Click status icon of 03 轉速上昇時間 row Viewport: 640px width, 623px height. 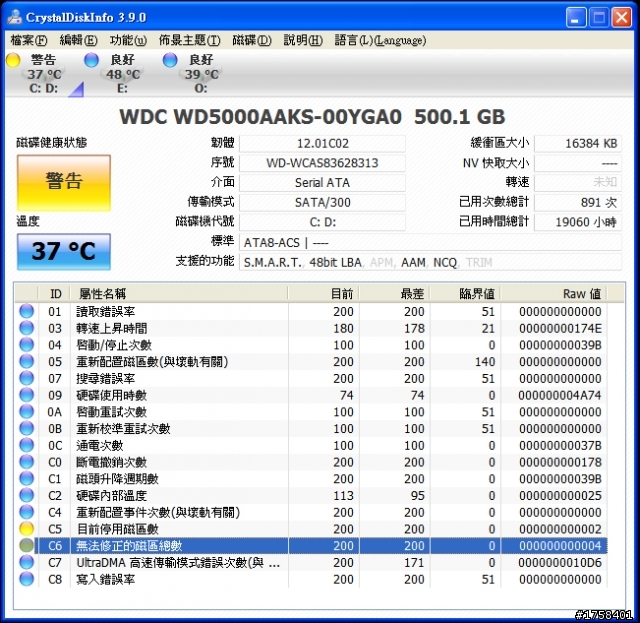[x=27, y=328]
